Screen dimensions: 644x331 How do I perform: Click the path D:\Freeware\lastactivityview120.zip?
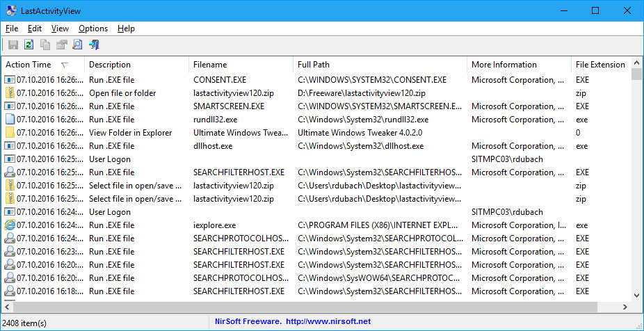point(362,93)
